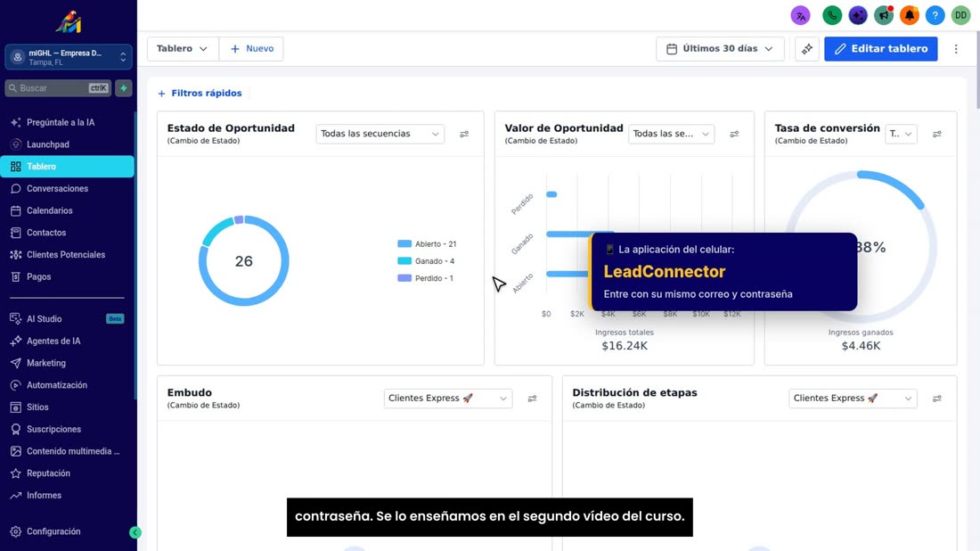Click the Editar tablero button
This screenshot has width=980, height=551.
pos(880,49)
